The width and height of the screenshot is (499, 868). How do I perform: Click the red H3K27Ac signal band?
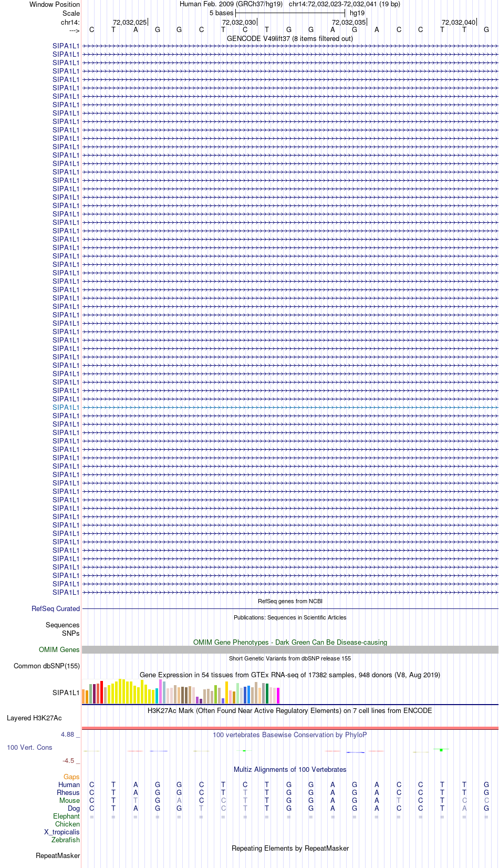coord(290,728)
